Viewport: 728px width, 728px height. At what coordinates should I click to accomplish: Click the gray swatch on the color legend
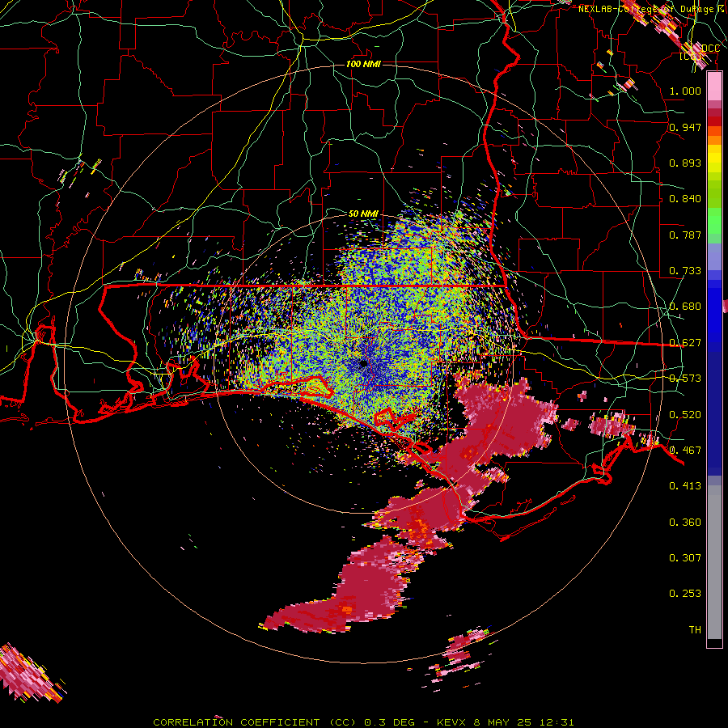(714, 562)
